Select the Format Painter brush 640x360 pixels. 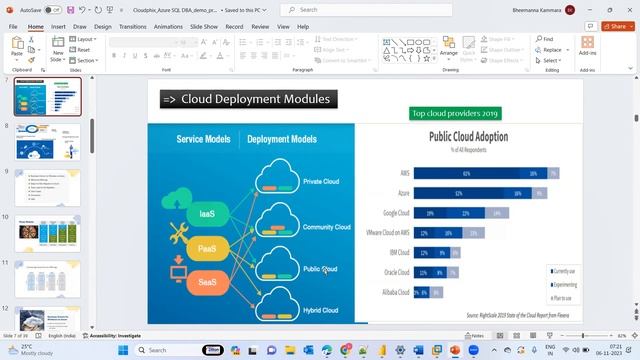[x=31, y=60]
